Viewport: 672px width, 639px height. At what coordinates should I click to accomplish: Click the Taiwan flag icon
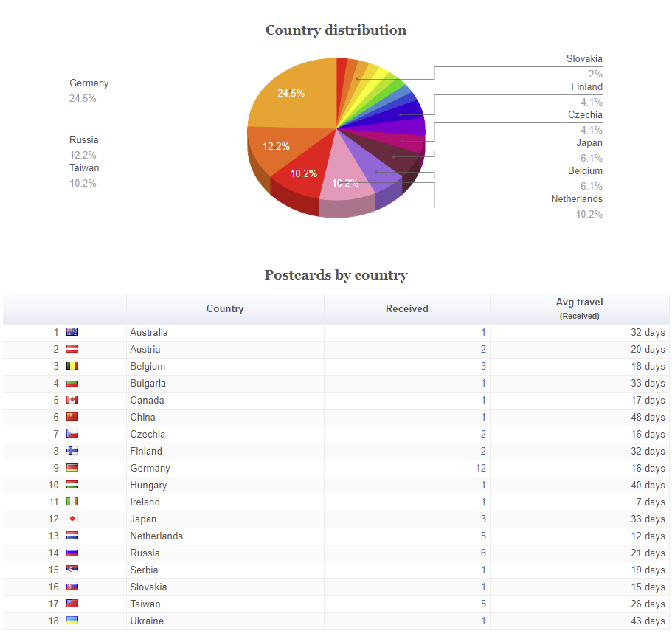click(x=72, y=604)
